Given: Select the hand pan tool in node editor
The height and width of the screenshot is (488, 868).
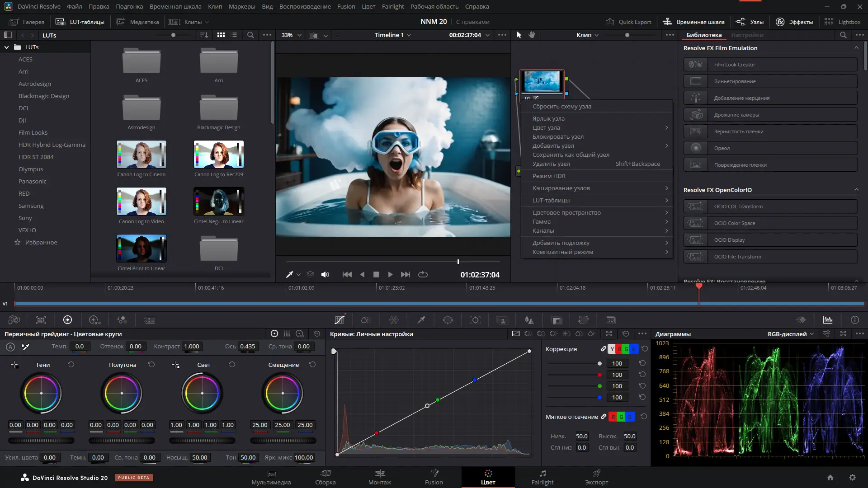Looking at the screenshot, I should pyautogui.click(x=532, y=35).
